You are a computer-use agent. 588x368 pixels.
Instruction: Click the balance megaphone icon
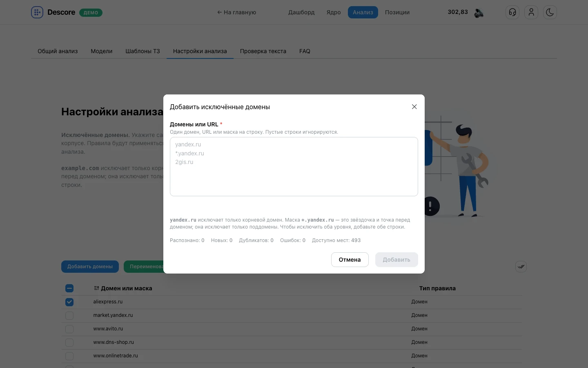pyautogui.click(x=479, y=13)
